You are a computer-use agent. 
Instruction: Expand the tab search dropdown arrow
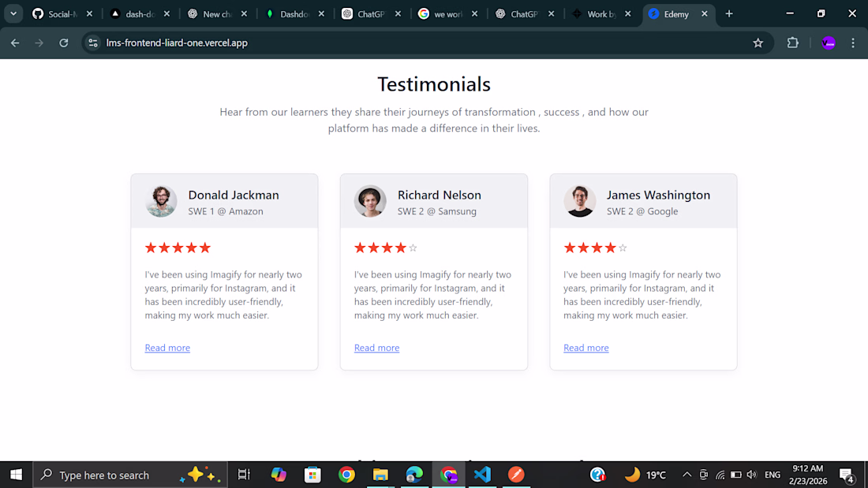[13, 14]
